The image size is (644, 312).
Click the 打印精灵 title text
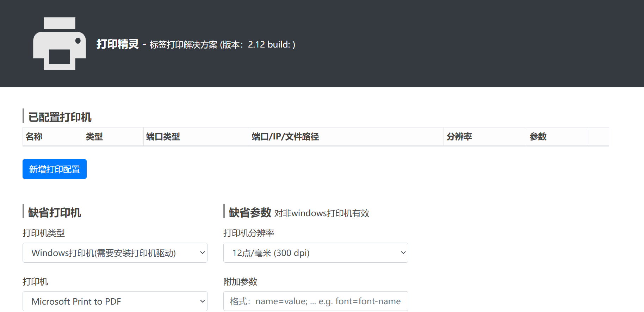[x=117, y=44]
